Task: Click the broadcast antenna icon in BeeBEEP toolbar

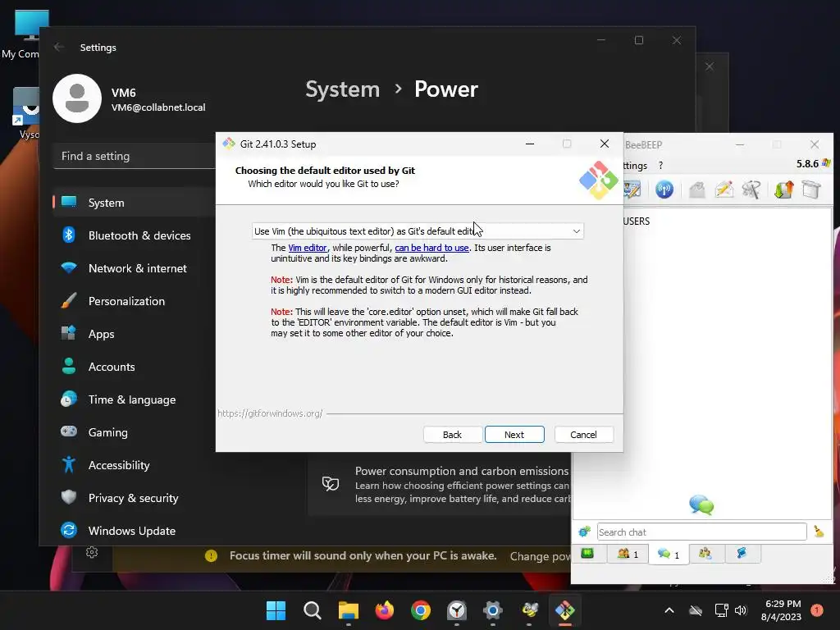Action: point(664,189)
